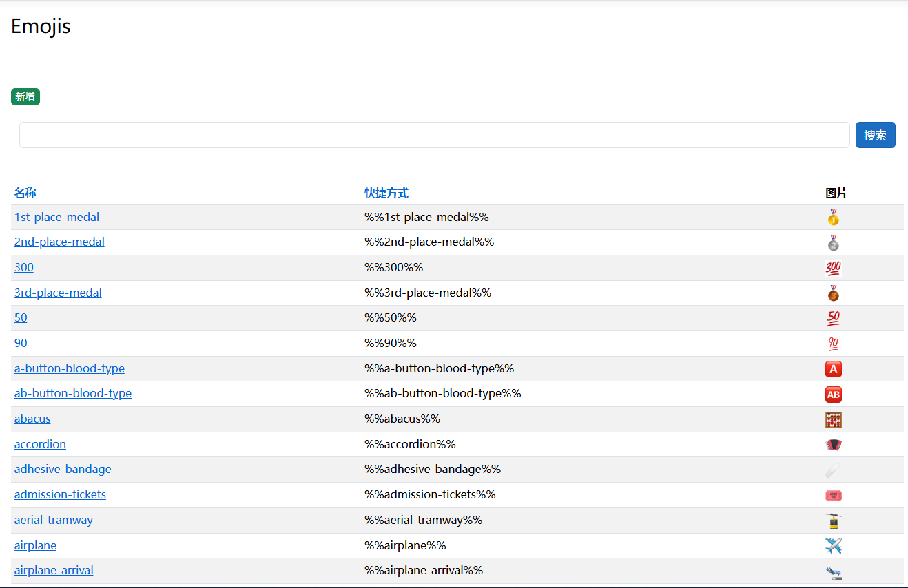Click the silver 2nd place medal emoji image
Viewport: 908px width, 588px height.
click(x=833, y=243)
